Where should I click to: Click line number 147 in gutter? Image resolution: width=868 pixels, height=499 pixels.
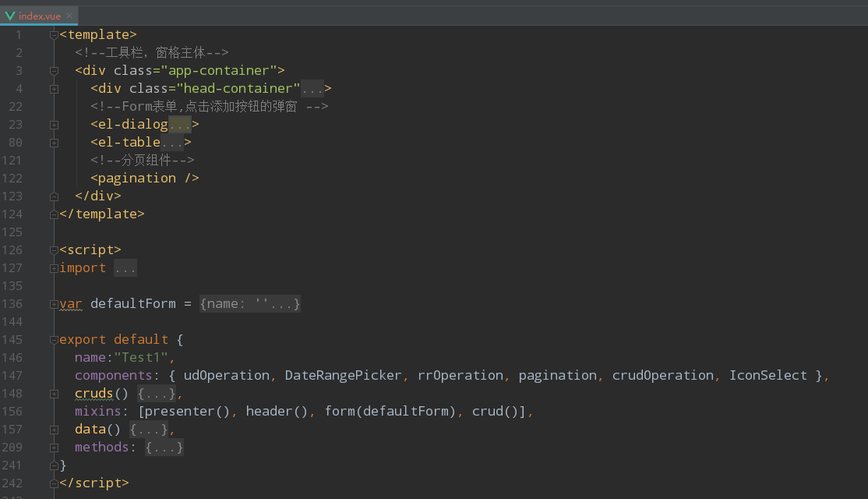pyautogui.click(x=12, y=376)
